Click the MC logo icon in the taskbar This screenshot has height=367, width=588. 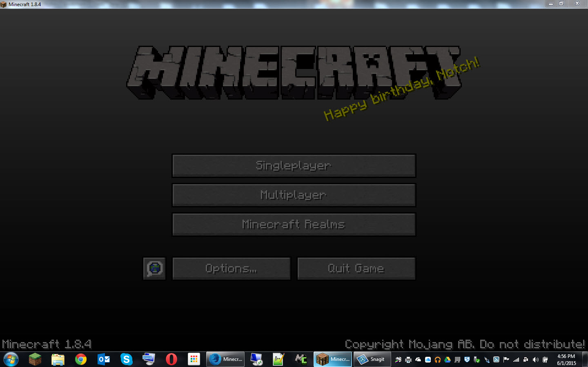tap(301, 359)
